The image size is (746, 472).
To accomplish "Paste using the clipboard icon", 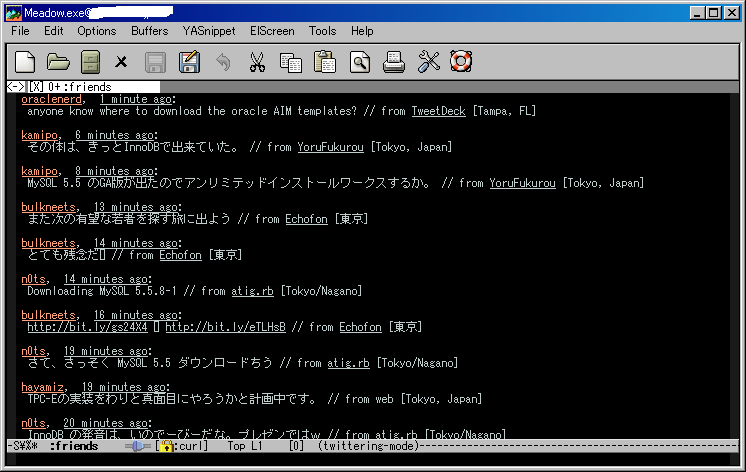I will pyautogui.click(x=325, y=62).
